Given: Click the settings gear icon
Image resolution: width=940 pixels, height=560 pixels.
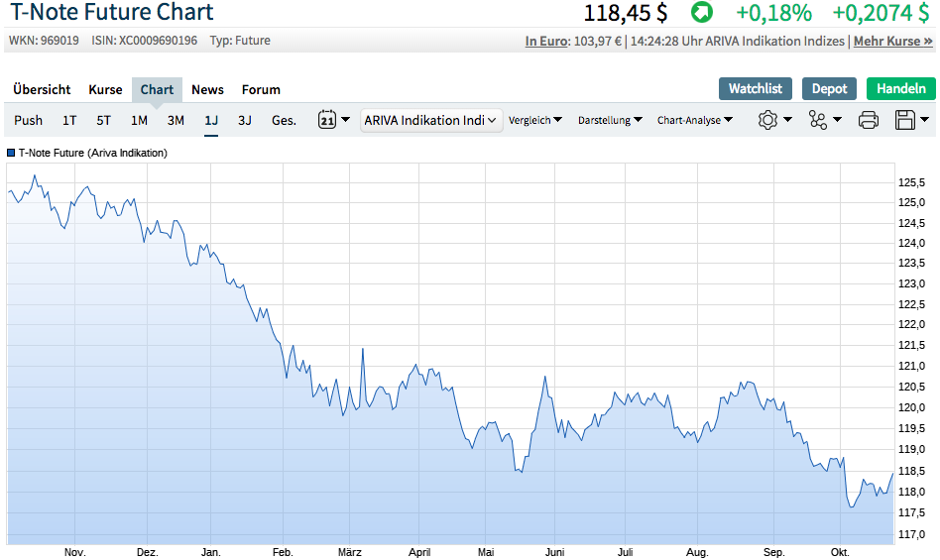Looking at the screenshot, I should click(x=767, y=120).
